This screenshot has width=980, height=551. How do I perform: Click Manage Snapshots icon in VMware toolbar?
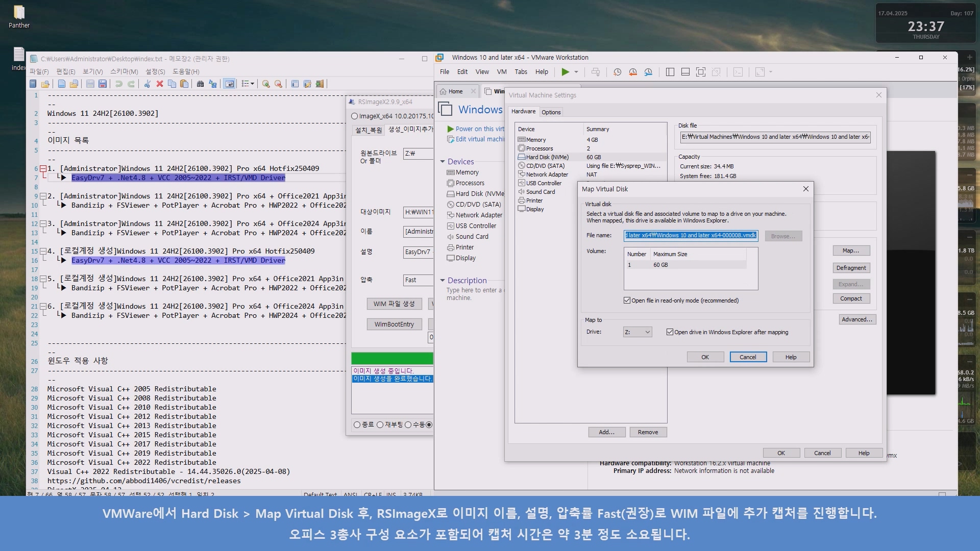[648, 72]
